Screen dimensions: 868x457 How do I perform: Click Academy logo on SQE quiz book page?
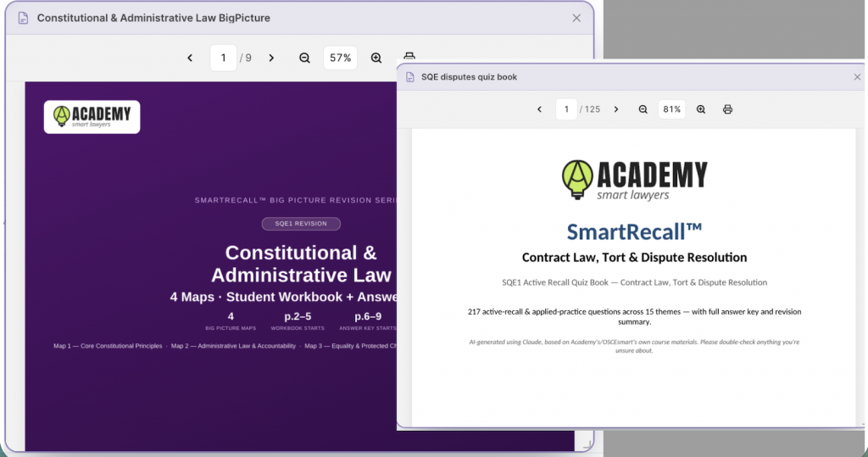[x=634, y=180]
